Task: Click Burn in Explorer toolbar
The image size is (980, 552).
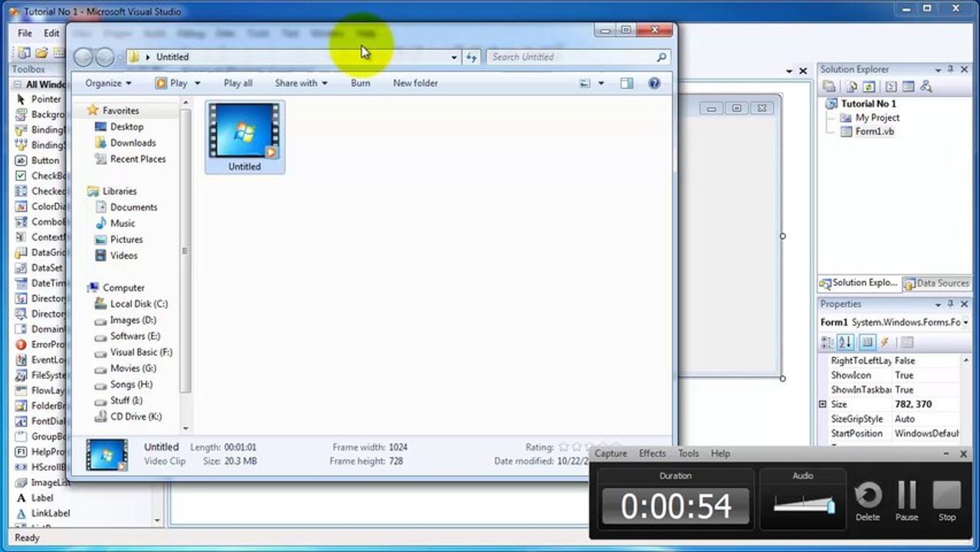Action: 360,83
